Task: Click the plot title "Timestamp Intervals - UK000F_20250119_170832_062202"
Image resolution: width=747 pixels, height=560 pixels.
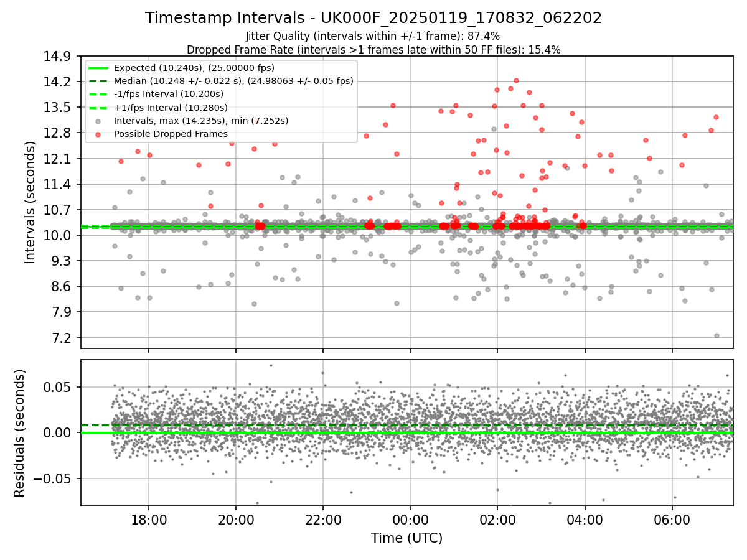Action: click(374, 18)
